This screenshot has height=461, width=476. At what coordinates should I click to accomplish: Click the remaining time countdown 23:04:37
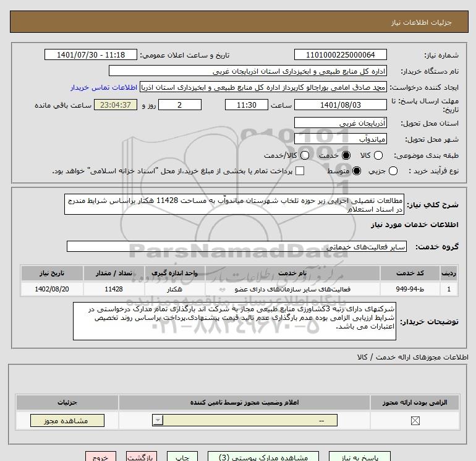[x=116, y=105]
